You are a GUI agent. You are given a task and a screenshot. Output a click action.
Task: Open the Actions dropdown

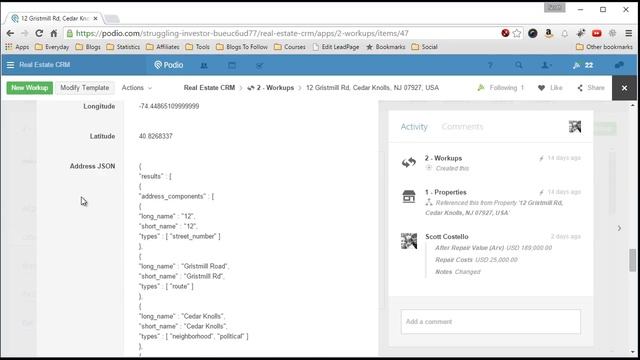coord(136,88)
